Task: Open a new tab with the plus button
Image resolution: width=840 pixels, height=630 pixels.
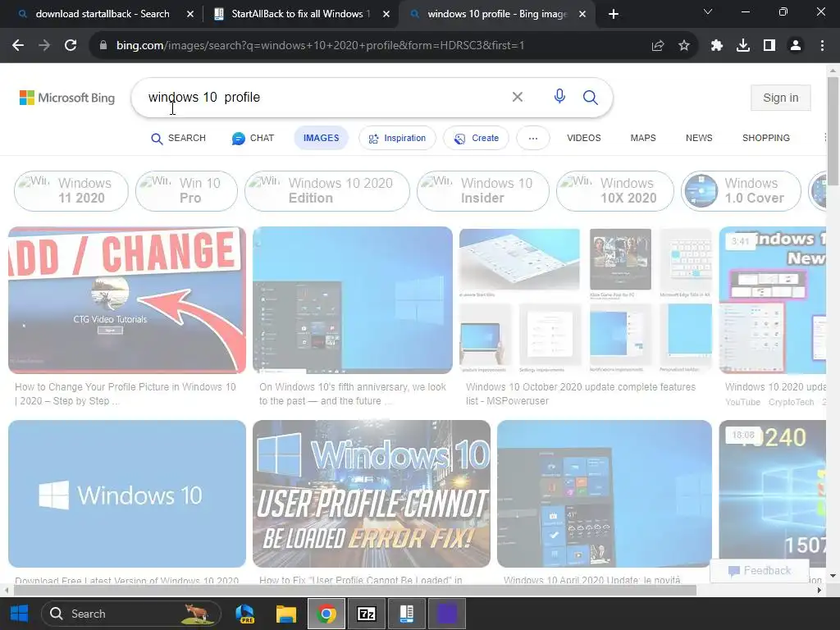Action: [x=614, y=14]
